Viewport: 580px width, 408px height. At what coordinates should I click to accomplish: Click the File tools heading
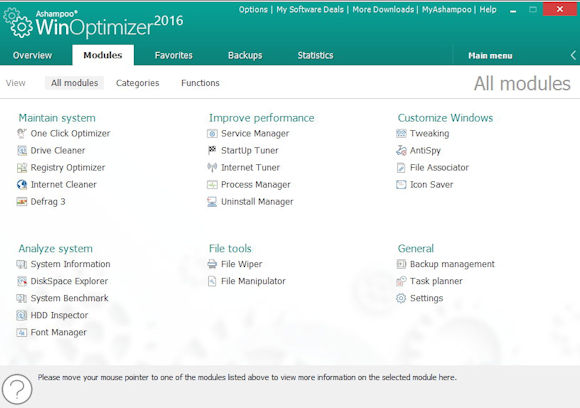click(230, 249)
